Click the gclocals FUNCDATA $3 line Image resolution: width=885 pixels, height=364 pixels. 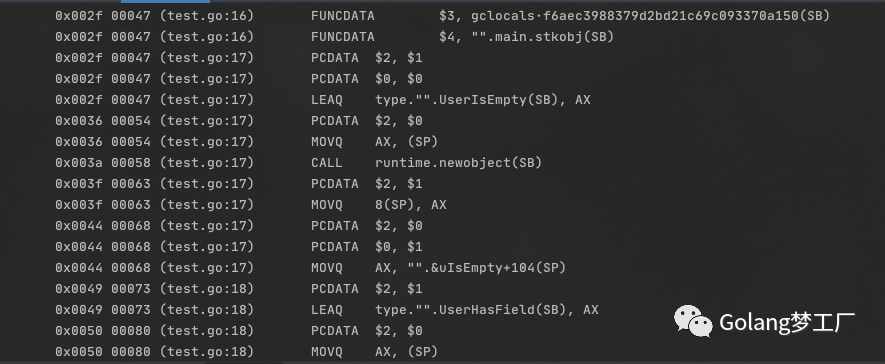point(442,16)
